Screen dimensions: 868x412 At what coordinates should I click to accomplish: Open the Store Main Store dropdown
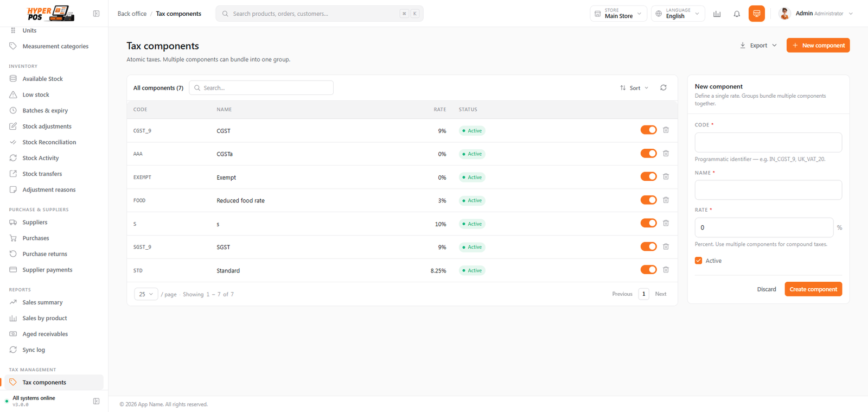(x=618, y=14)
